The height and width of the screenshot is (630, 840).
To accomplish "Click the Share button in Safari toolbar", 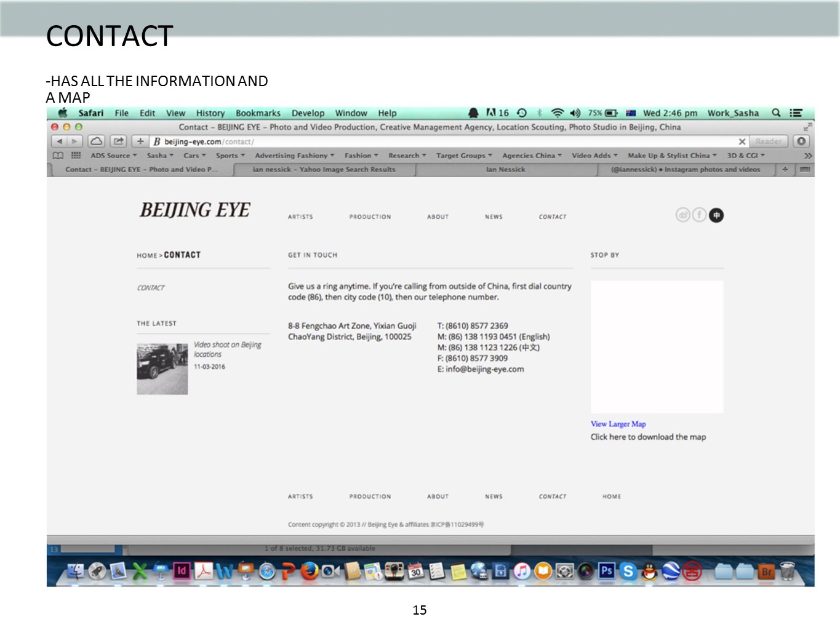I will pos(118,142).
